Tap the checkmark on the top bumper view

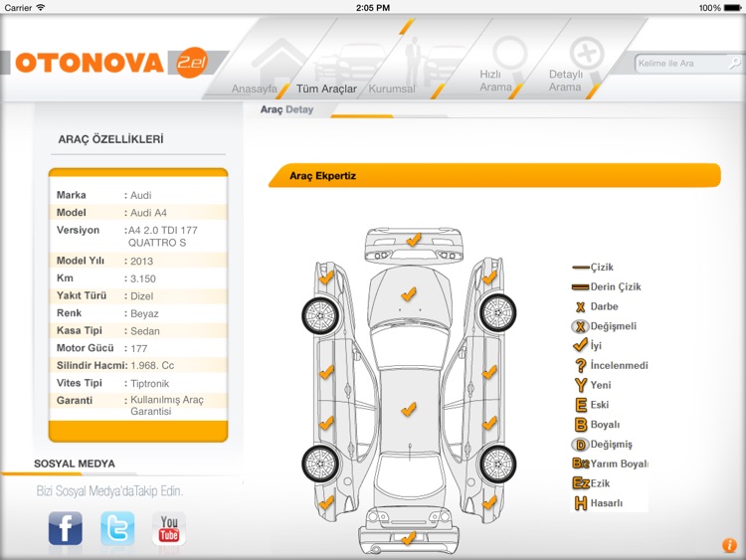[x=413, y=240]
